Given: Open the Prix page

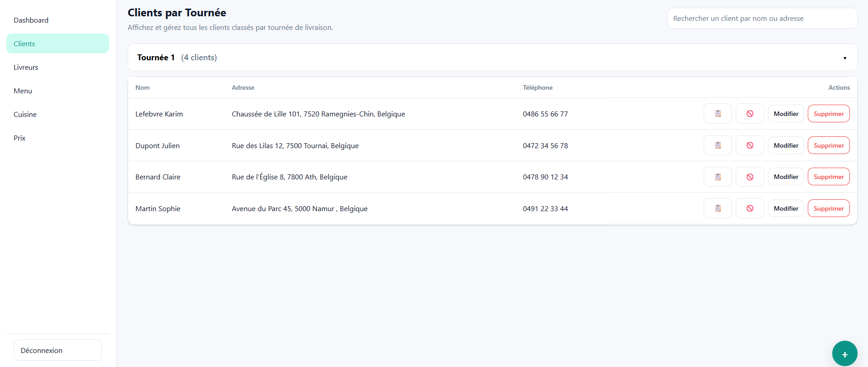Looking at the screenshot, I should (x=58, y=138).
